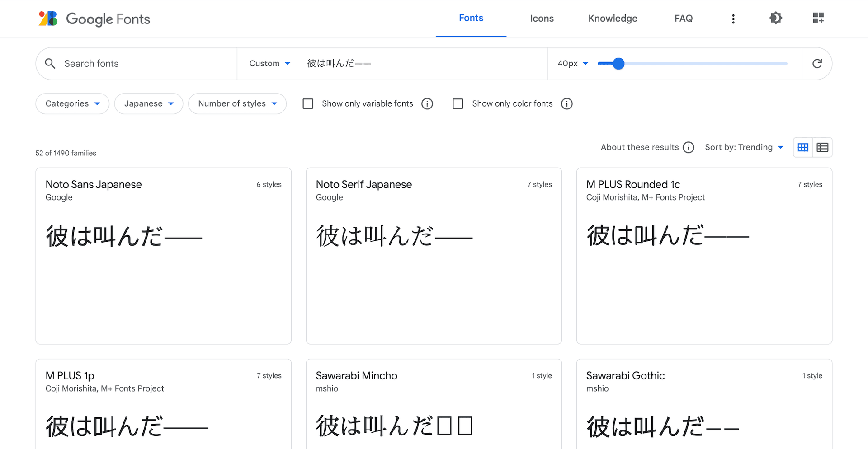
Task: Open the Sort by: Trending dropdown
Action: [744, 147]
